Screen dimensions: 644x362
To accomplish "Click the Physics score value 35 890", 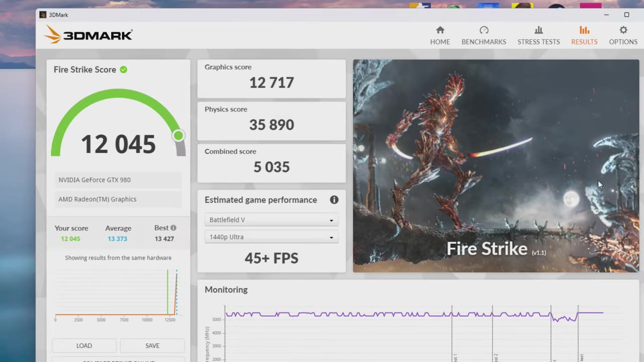I will (272, 125).
